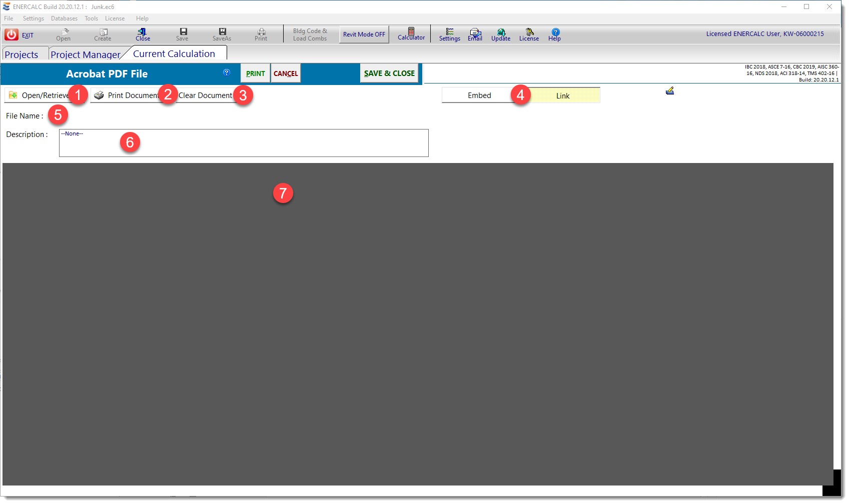Click the Open/Retrieve button
849x504 pixels.
pyautogui.click(x=40, y=95)
